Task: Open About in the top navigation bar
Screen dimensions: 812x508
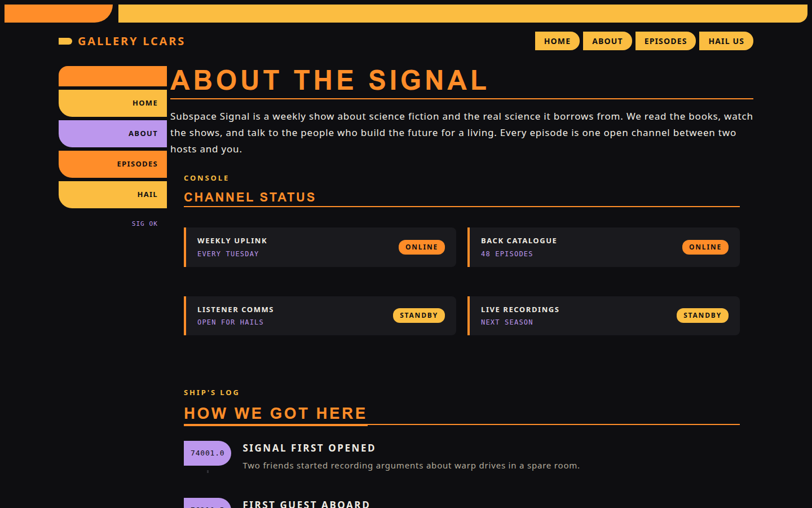Action: point(607,41)
